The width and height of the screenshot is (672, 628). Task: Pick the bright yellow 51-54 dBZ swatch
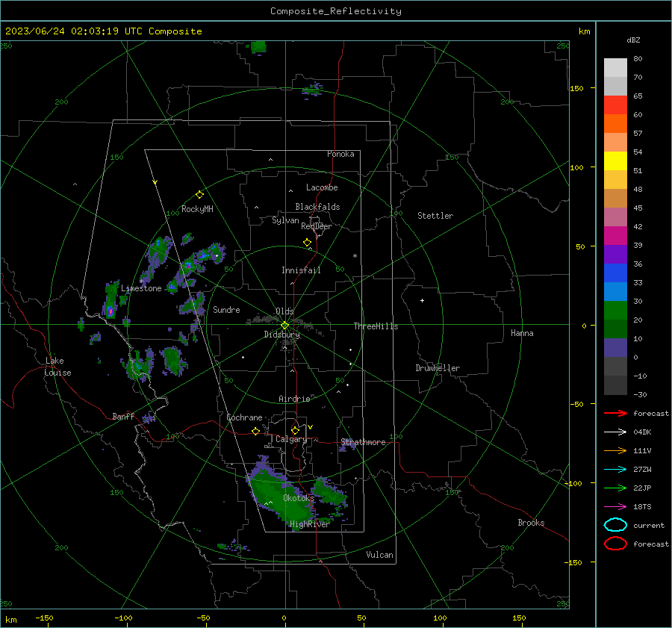point(615,161)
